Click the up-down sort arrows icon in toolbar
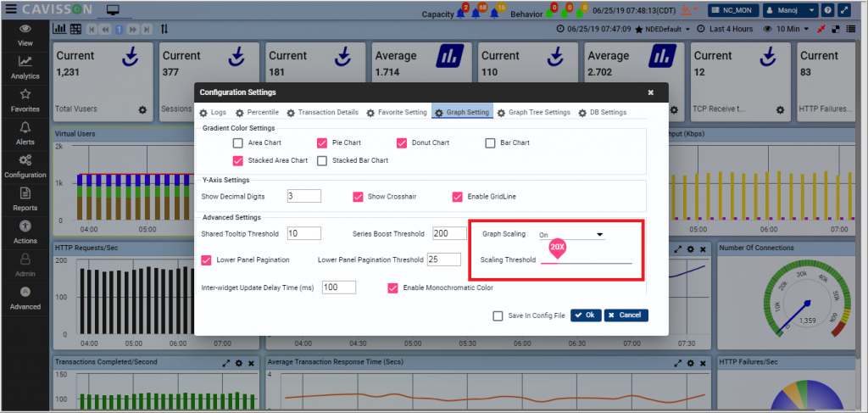Viewport: 868px width, 413px height. tap(164, 29)
